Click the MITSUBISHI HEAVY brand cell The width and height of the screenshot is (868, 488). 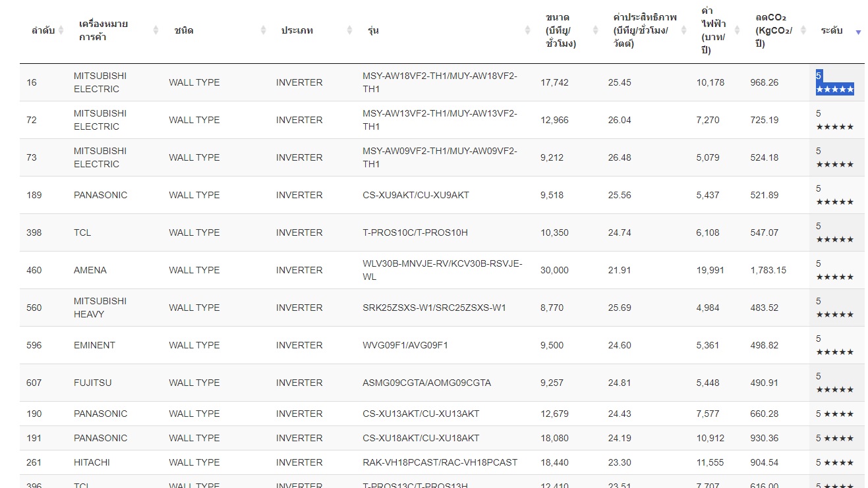point(100,308)
